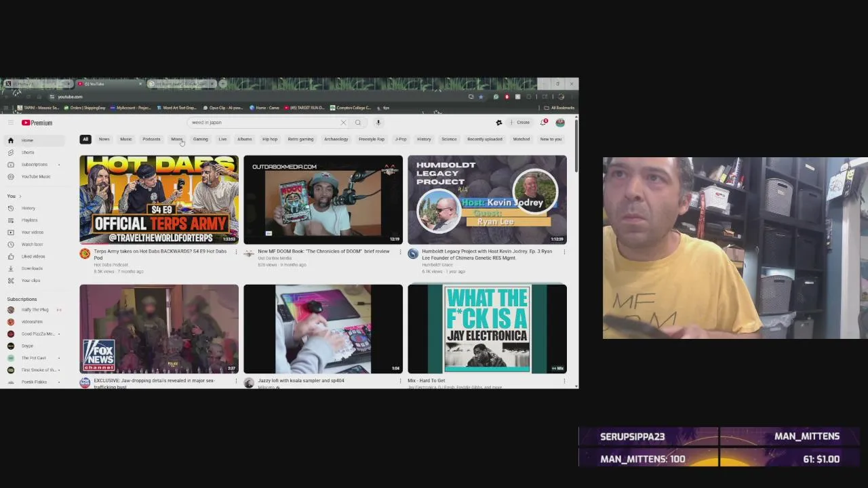Select the New to you filter chip
The height and width of the screenshot is (488, 868).
point(551,139)
